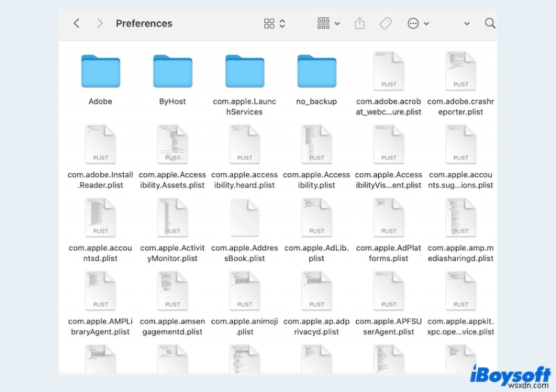The image size is (556, 392).
Task: Expand the toolbar overflow chevron
Action: pos(467,24)
